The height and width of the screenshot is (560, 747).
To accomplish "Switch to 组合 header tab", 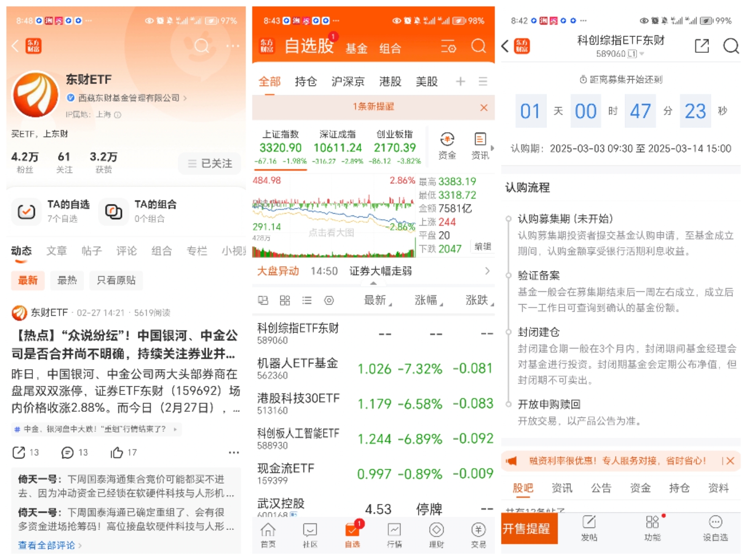I will point(390,48).
